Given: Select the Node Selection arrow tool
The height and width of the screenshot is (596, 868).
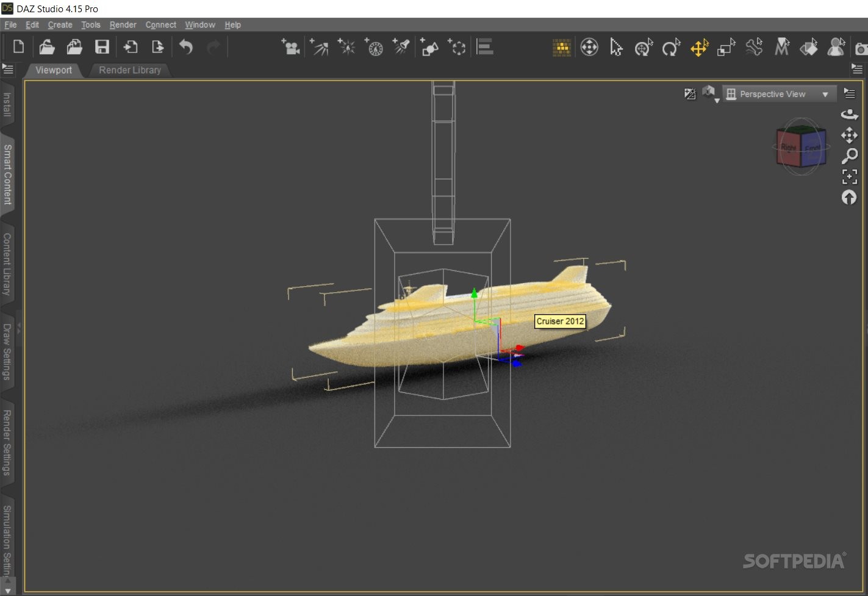Looking at the screenshot, I should (x=616, y=47).
